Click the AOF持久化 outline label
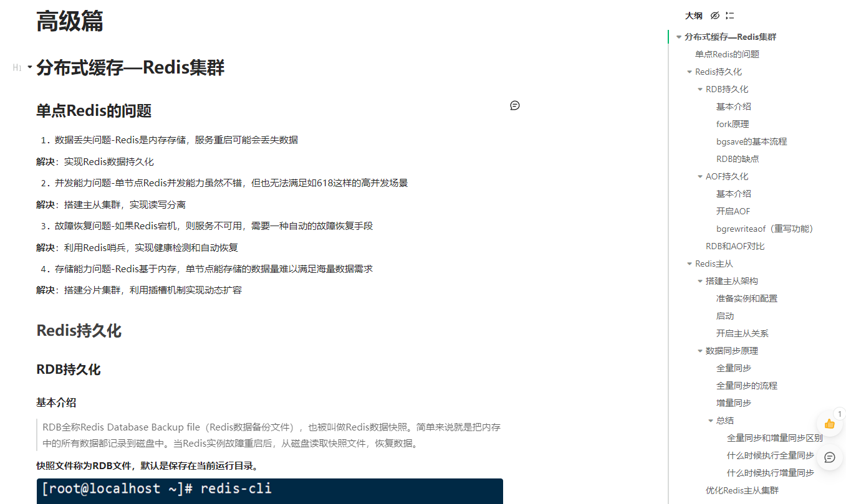 (x=727, y=176)
